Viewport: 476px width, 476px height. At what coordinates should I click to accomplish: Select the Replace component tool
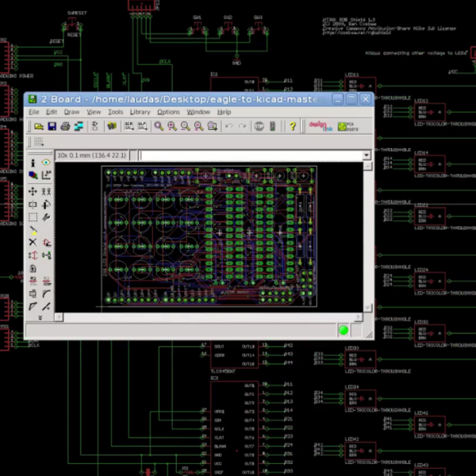coord(47,255)
